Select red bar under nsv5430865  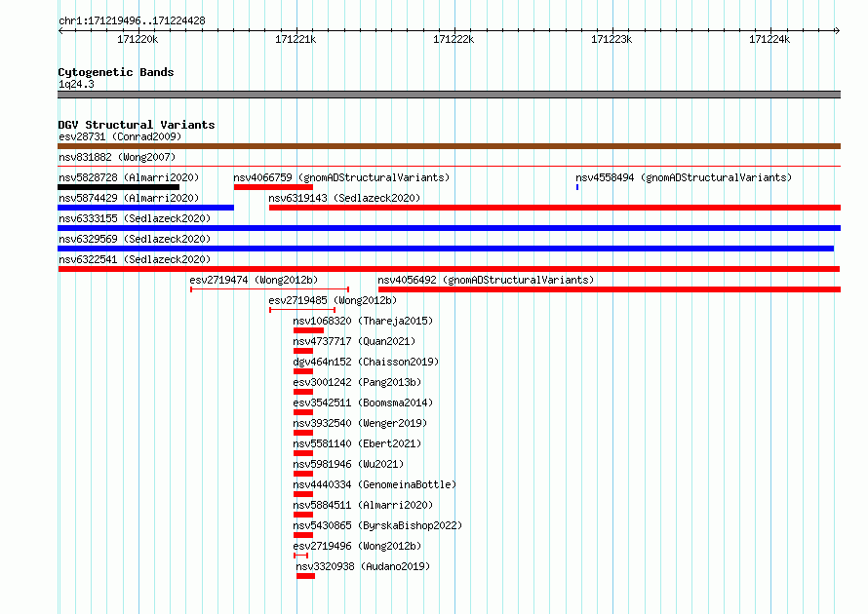tap(303, 535)
